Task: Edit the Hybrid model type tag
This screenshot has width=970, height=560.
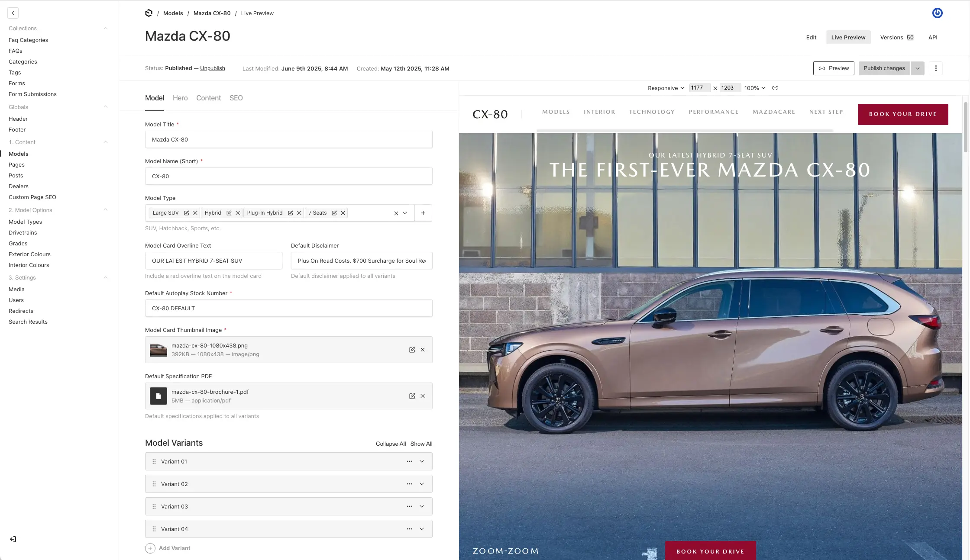Action: tap(229, 213)
